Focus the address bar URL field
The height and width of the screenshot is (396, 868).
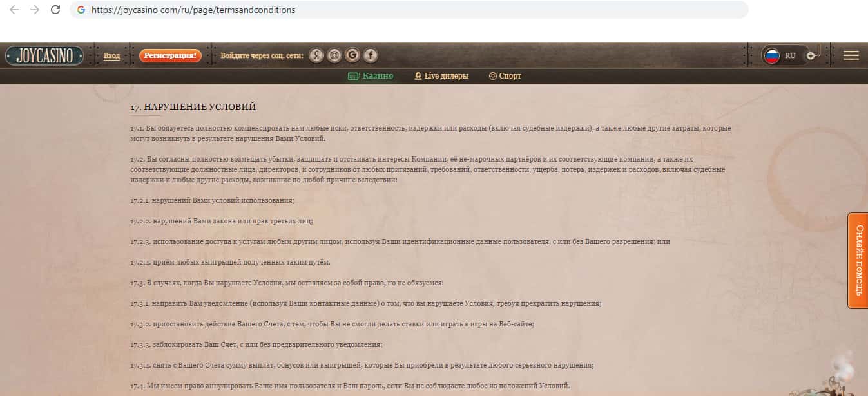tap(409, 10)
